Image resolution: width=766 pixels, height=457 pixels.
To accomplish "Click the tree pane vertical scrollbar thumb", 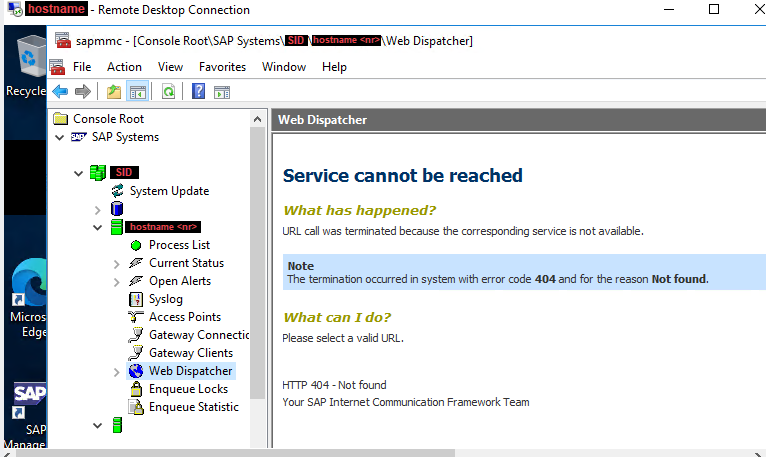I will (257, 263).
